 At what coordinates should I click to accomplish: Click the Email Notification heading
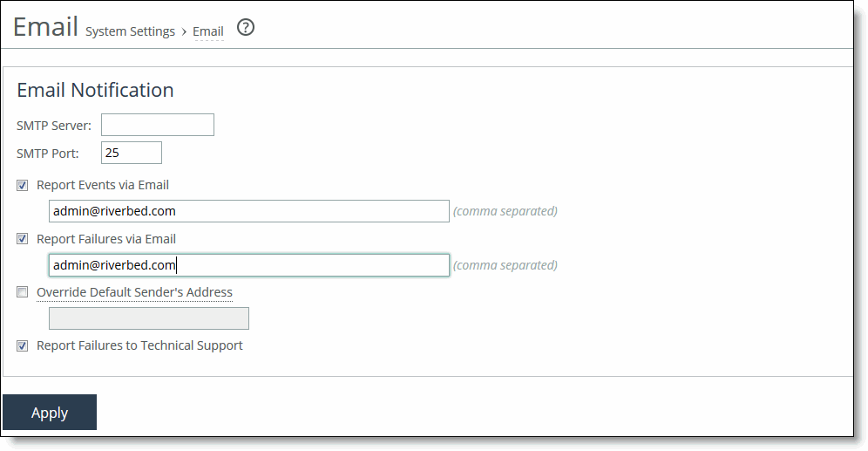(95, 90)
